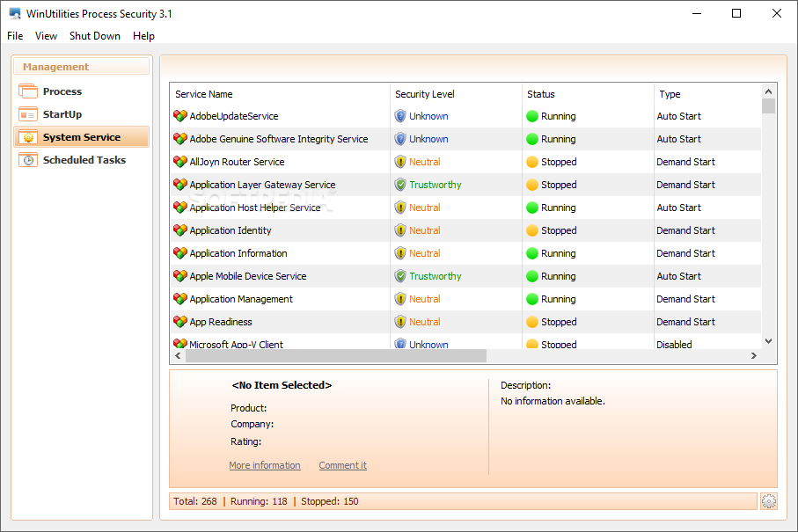Open the Help menu
The width and height of the screenshot is (798, 532).
143,36
